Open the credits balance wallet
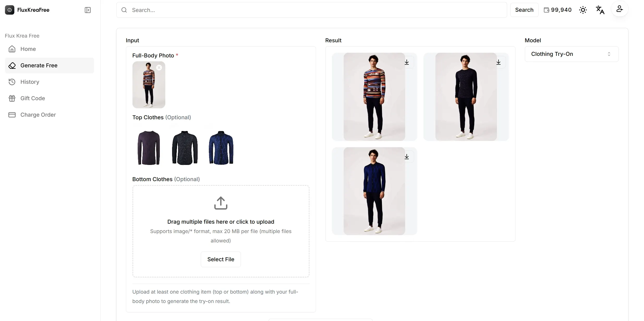 pyautogui.click(x=557, y=10)
